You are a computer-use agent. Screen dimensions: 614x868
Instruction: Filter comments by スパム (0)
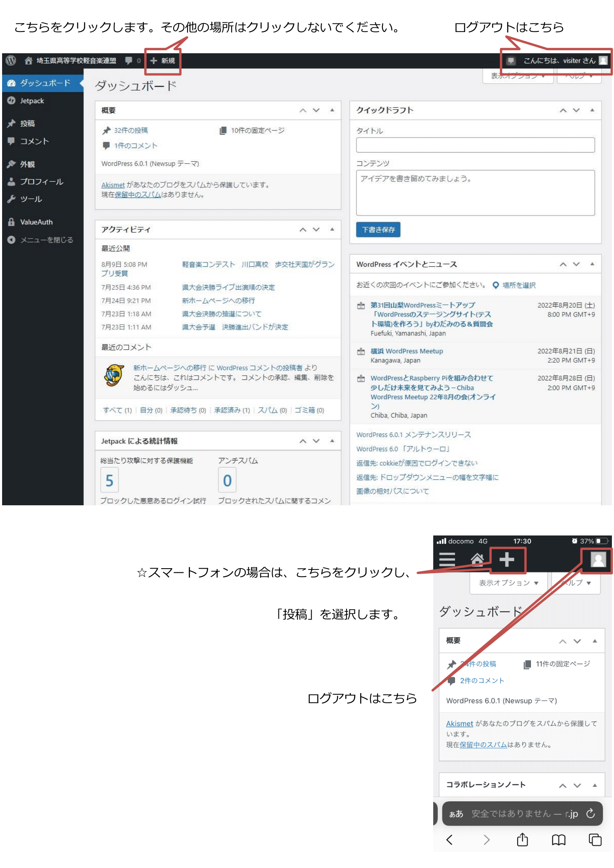272,410
